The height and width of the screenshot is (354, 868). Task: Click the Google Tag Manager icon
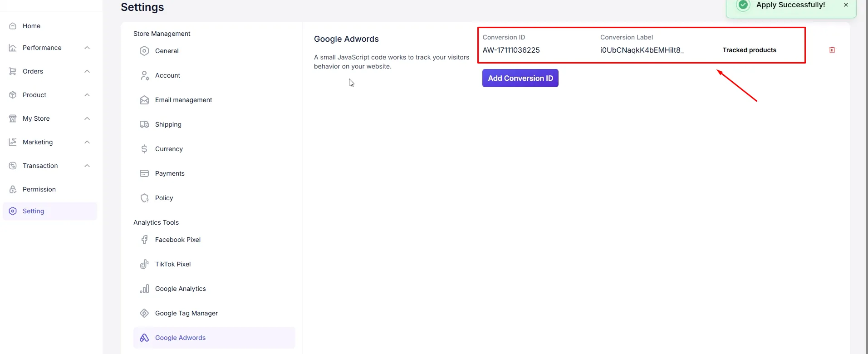point(144,313)
